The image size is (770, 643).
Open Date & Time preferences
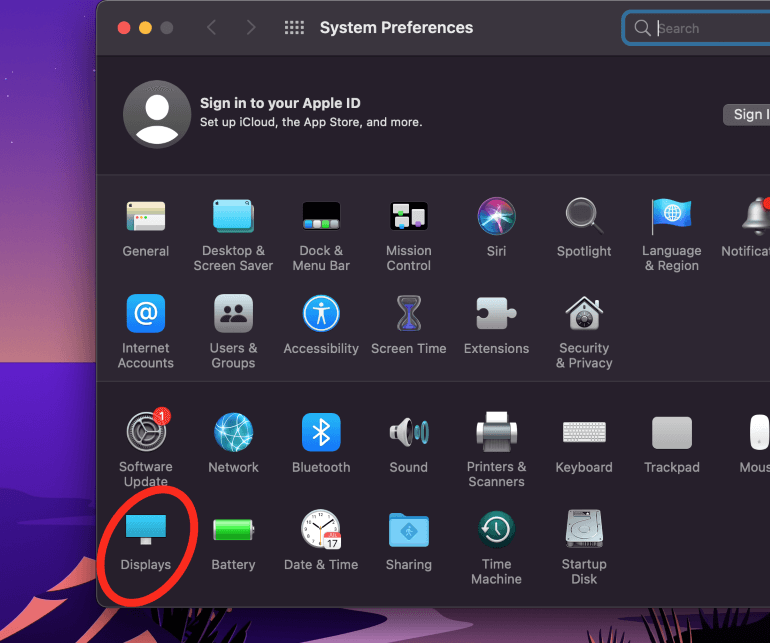[x=320, y=531]
